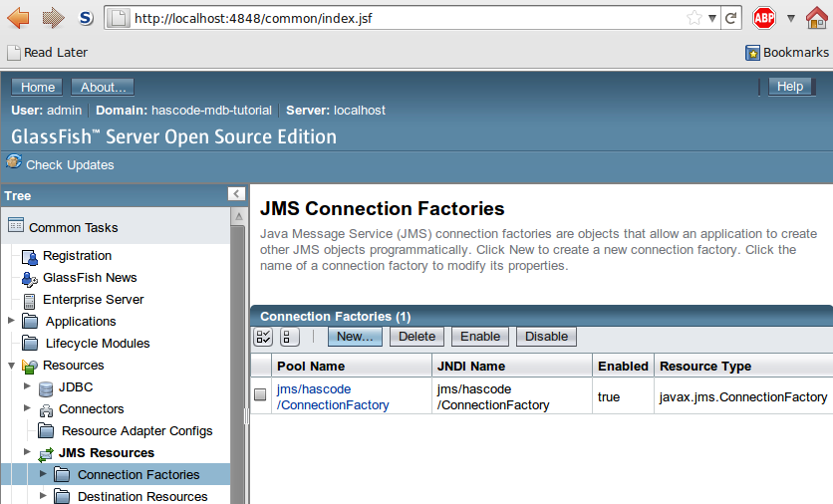Open GlassFish News tree item

pos(90,278)
